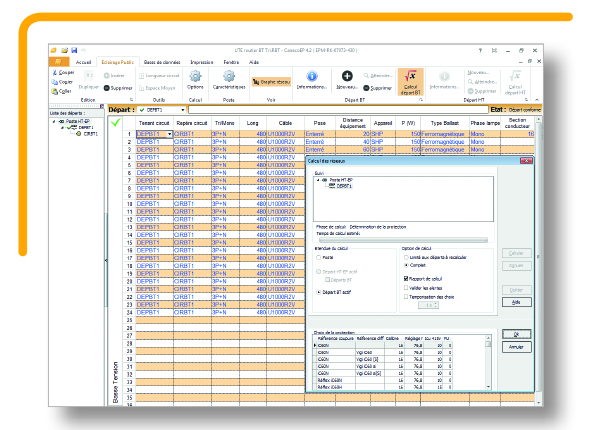Select Limité aux départs à recalculer option

[406, 257]
